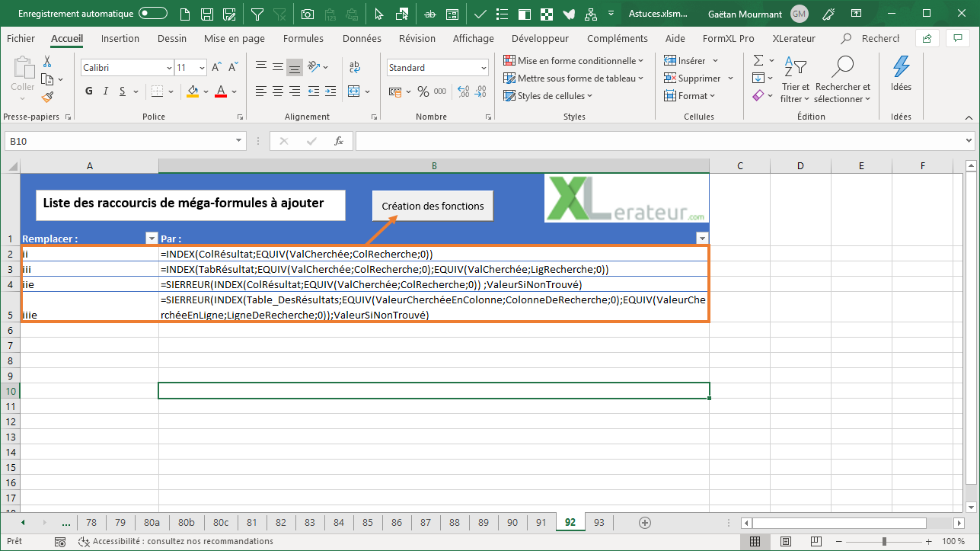This screenshot has width=980, height=551.
Task: Open the Idées lightning bolt button
Action: 901,74
